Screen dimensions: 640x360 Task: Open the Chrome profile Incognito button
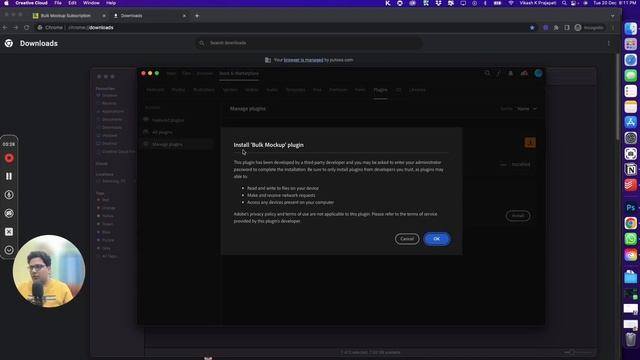point(589,27)
